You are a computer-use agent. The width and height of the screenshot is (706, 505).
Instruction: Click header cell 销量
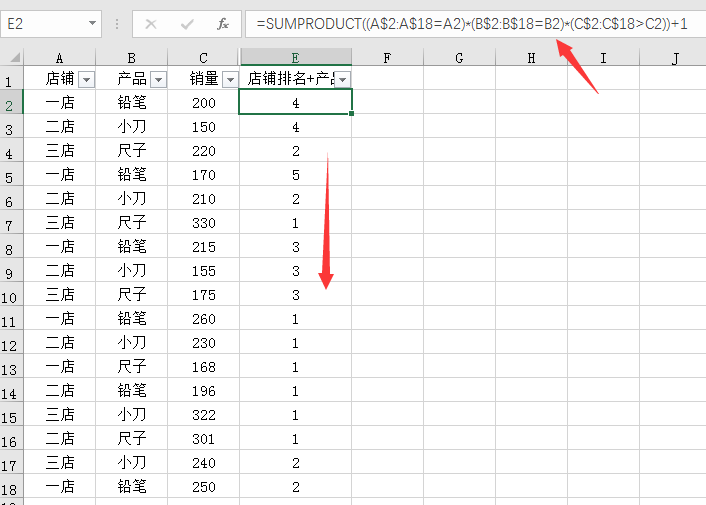(x=204, y=78)
